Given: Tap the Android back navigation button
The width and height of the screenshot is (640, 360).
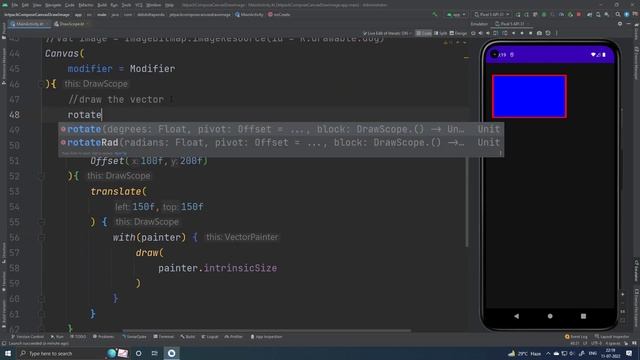Looking at the screenshot, I should [x=516, y=316].
